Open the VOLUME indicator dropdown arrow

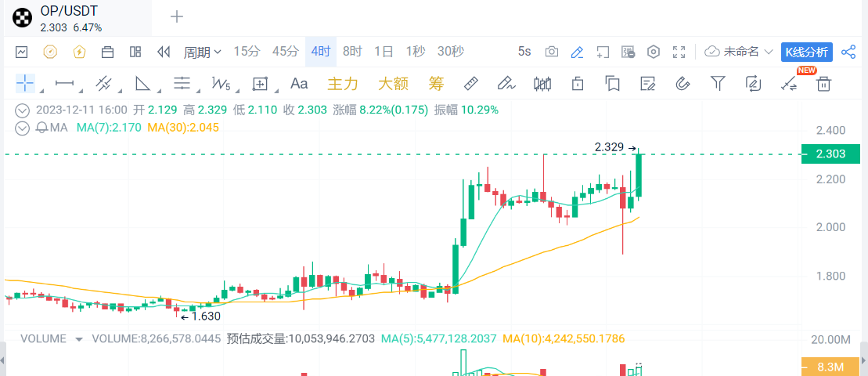(78, 339)
